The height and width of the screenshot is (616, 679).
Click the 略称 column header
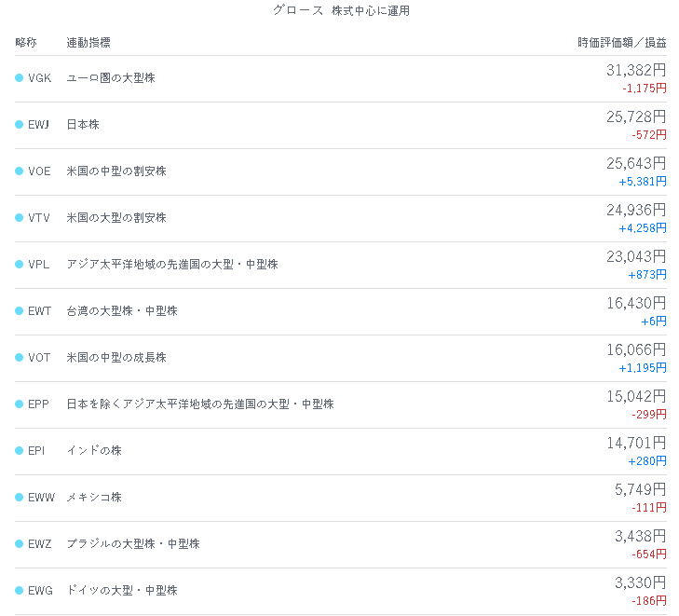[x=26, y=43]
